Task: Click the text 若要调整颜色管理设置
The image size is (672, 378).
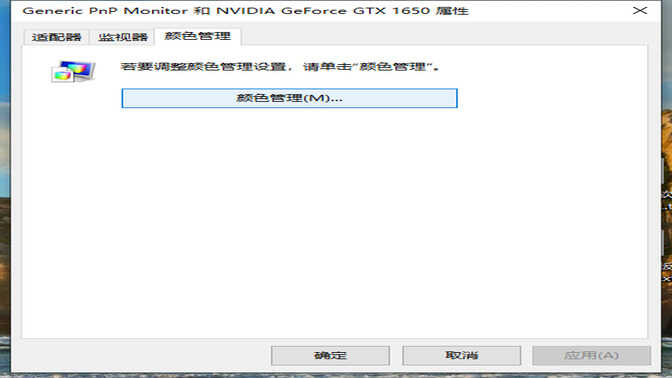Action: (x=203, y=67)
